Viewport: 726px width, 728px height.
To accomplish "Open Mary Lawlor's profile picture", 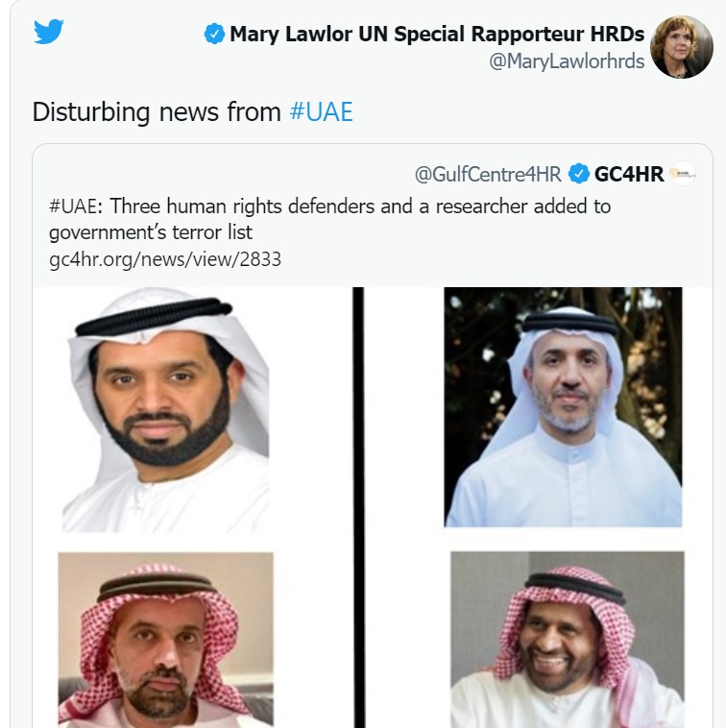I will (681, 47).
